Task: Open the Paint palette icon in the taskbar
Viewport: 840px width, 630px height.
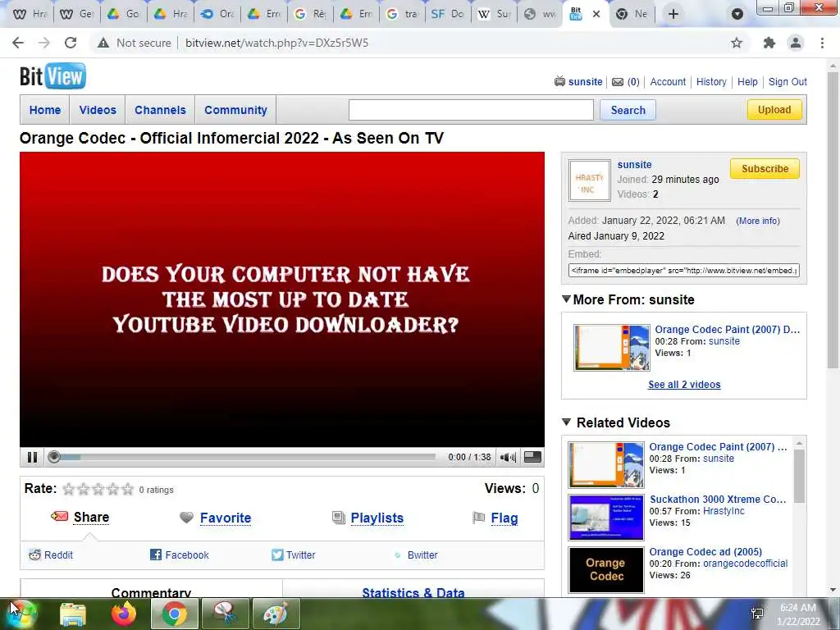Action: click(x=276, y=614)
